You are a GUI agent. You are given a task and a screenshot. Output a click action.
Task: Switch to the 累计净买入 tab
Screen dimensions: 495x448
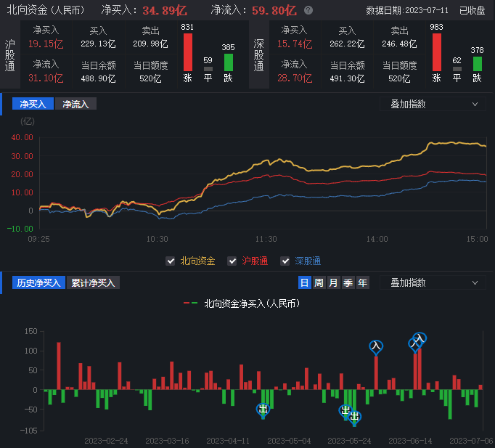click(94, 283)
